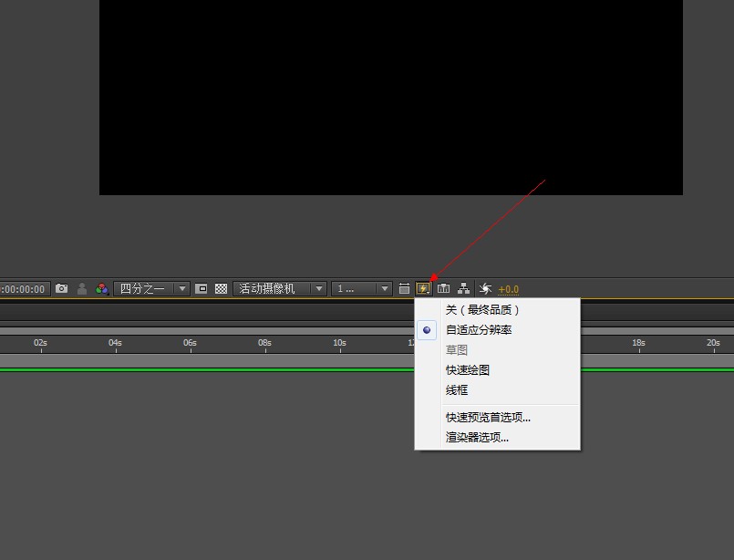Select 自适应分辨率 option
This screenshot has width=734, height=560.
pos(497,330)
